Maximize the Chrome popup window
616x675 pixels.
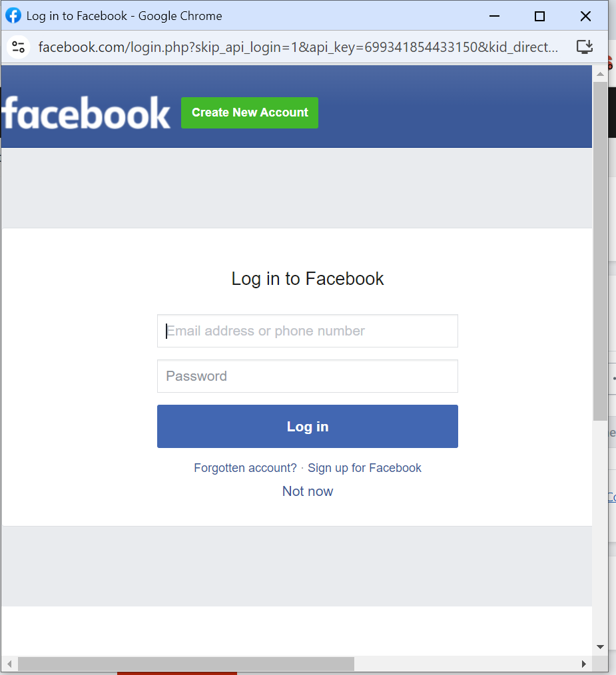539,17
